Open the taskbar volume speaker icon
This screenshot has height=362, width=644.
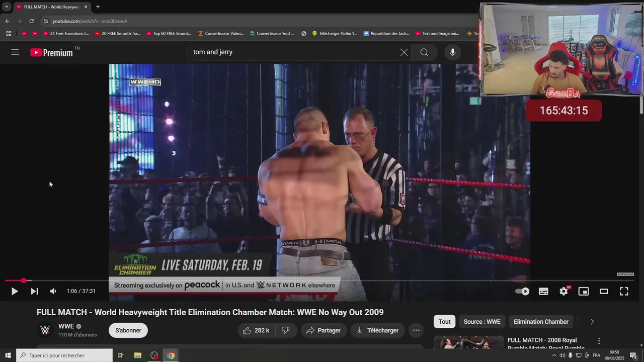[x=562, y=355]
